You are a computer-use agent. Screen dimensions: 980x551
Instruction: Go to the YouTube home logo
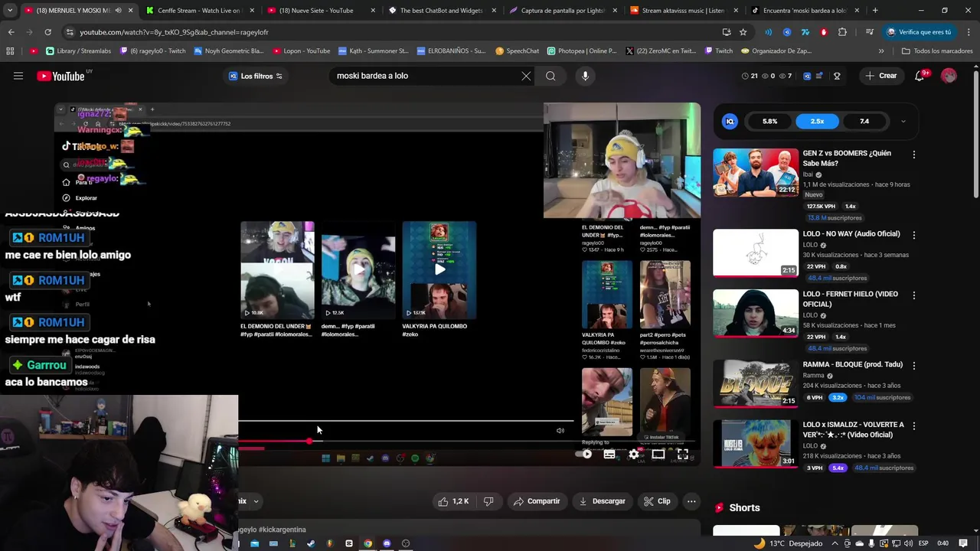pyautogui.click(x=60, y=76)
